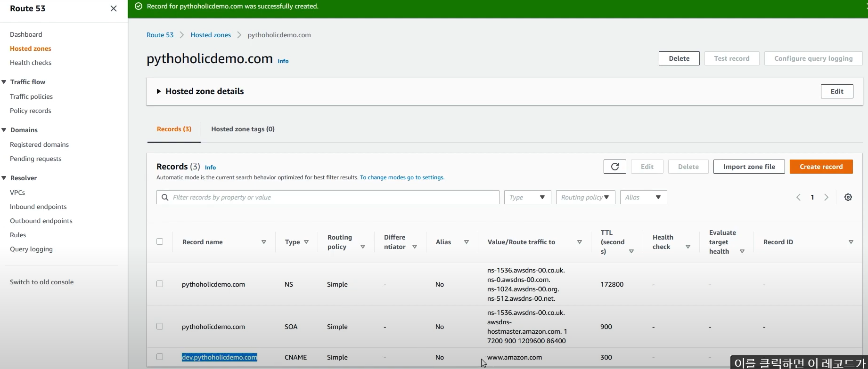Screen dimensions: 868x369
Task: Click the 172800 TTL value
Action: 612,284
